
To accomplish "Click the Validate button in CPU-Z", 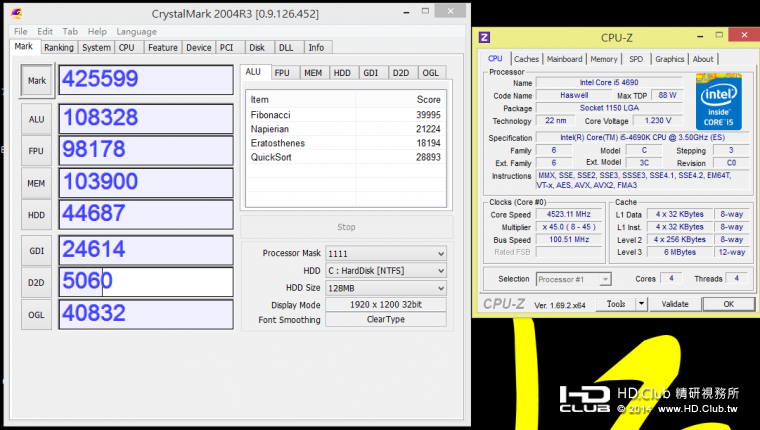I will pyautogui.click(x=675, y=304).
